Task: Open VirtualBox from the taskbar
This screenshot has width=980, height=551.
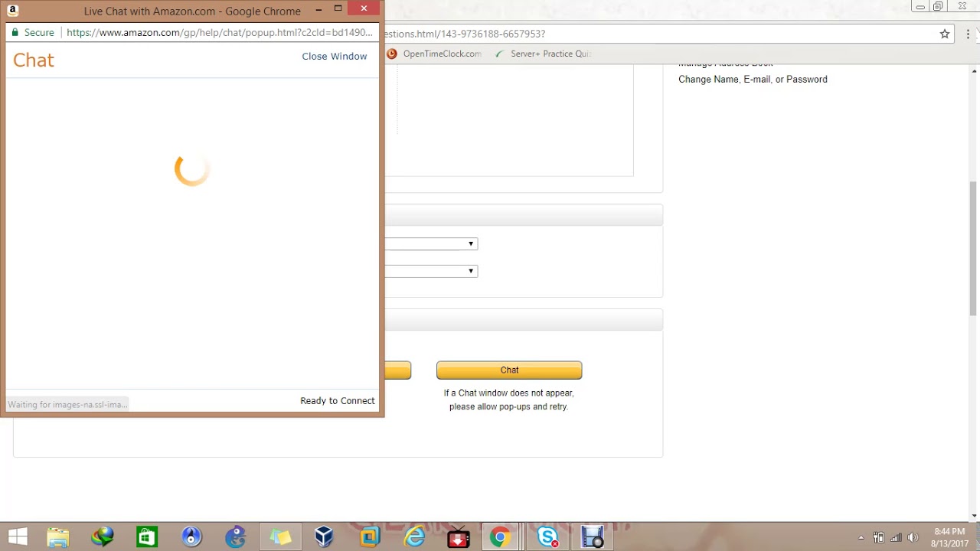Action: click(x=324, y=537)
